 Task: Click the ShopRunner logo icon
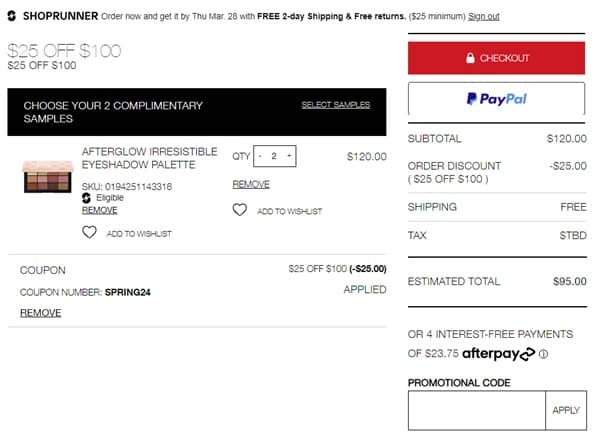point(11,16)
